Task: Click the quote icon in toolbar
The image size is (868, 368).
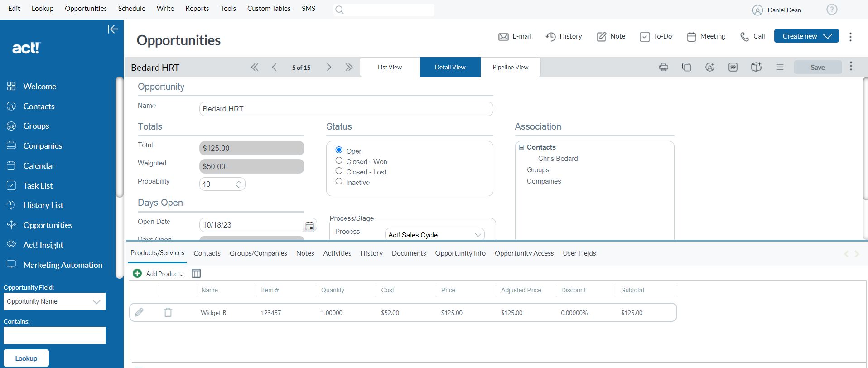Action: point(733,67)
